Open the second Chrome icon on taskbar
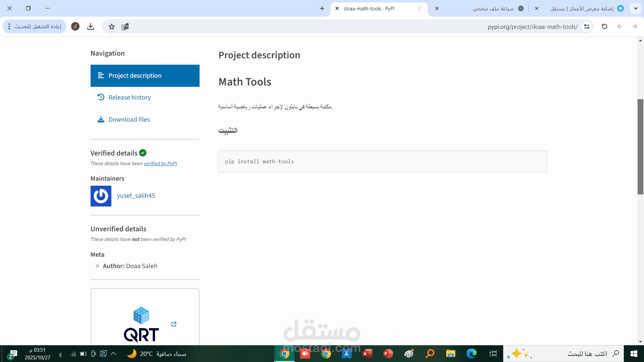 tap(326, 354)
